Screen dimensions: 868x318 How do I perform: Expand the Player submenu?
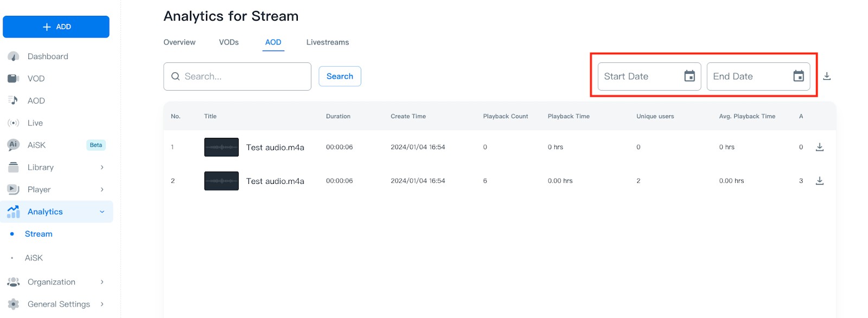click(x=102, y=189)
